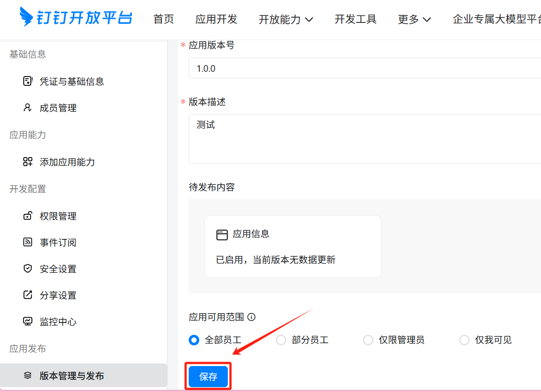This screenshot has width=541, height=392.
Task: Click the 事件订阅 feed icon
Action: pos(28,242)
